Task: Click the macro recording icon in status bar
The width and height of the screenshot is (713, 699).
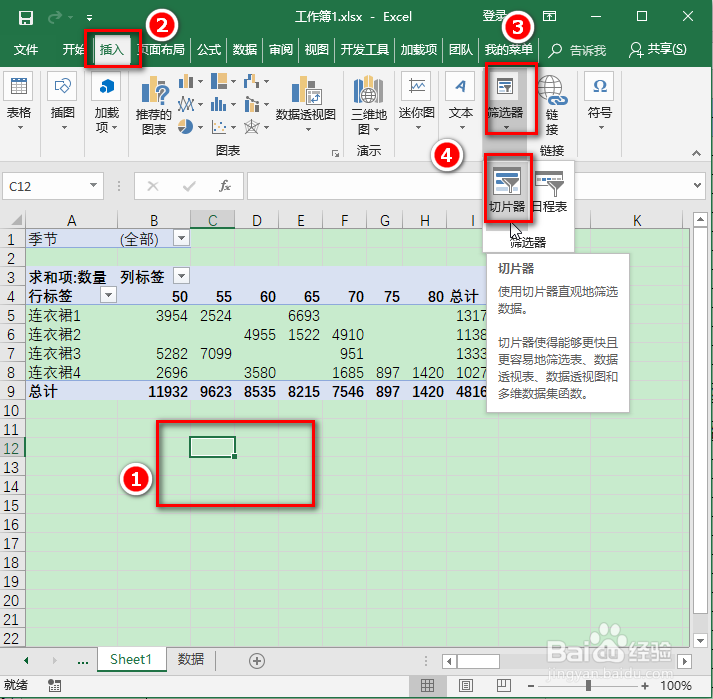Action: (55, 686)
